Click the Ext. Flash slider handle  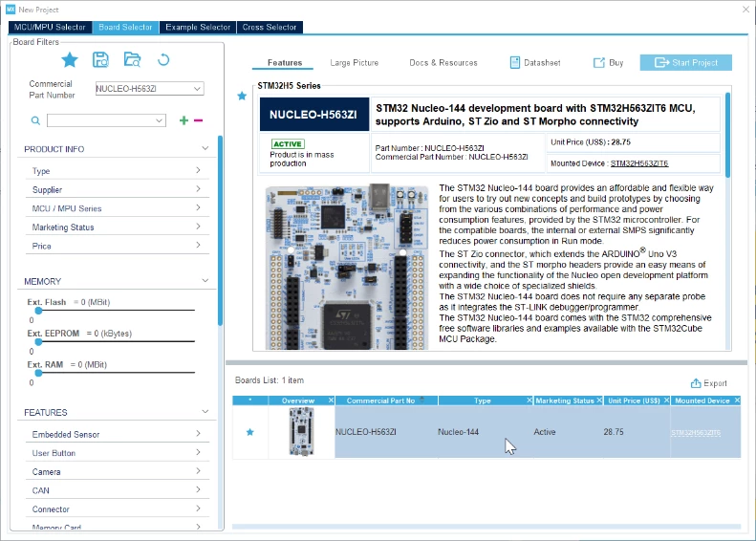(x=38, y=311)
